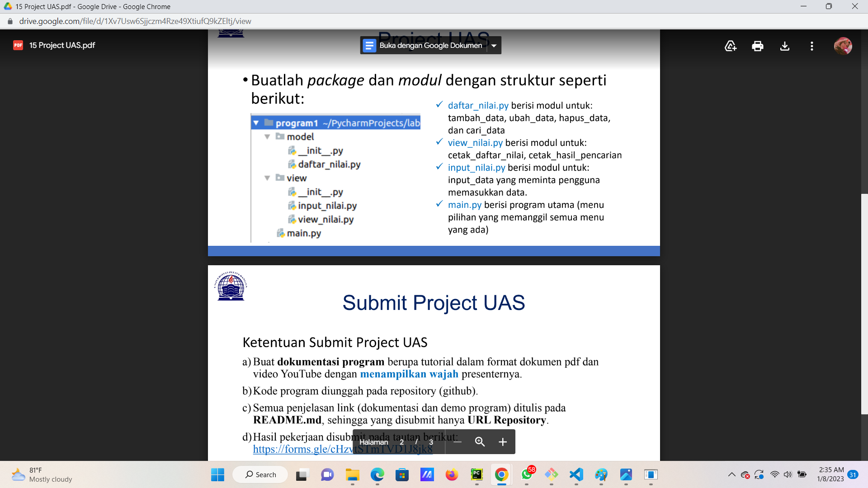Click the Halaman page number field
The width and height of the screenshot is (868, 488).
[x=401, y=442]
